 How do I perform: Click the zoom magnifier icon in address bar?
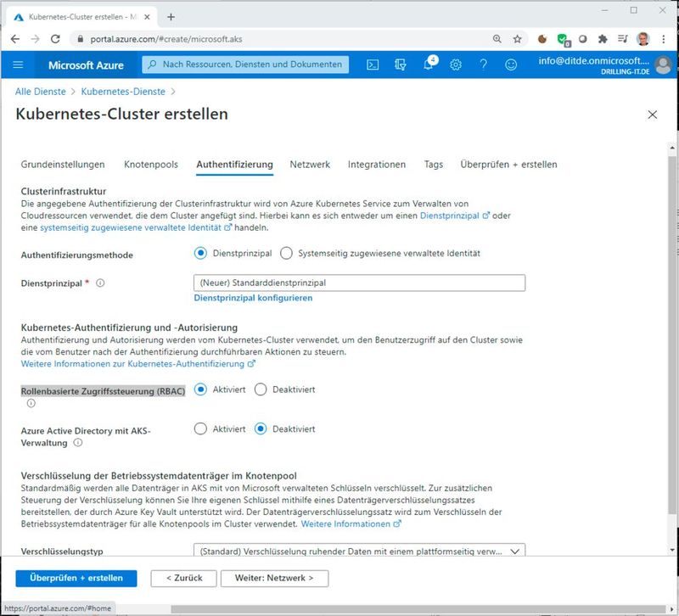click(x=497, y=39)
